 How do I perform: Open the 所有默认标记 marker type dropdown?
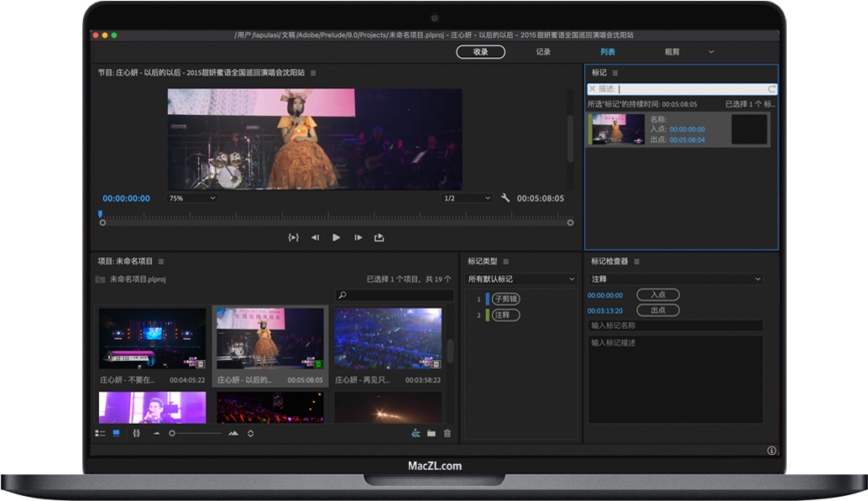coord(520,279)
